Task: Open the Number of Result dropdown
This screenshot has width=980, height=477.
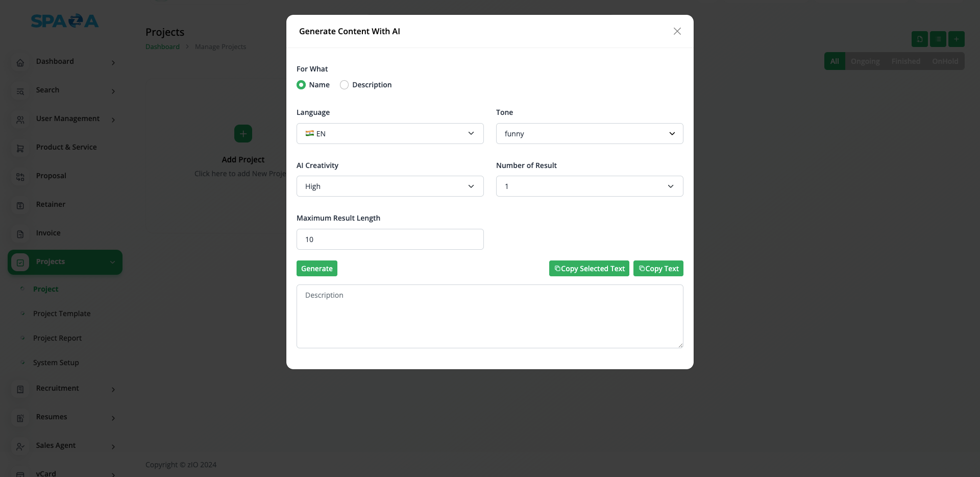Action: (590, 186)
